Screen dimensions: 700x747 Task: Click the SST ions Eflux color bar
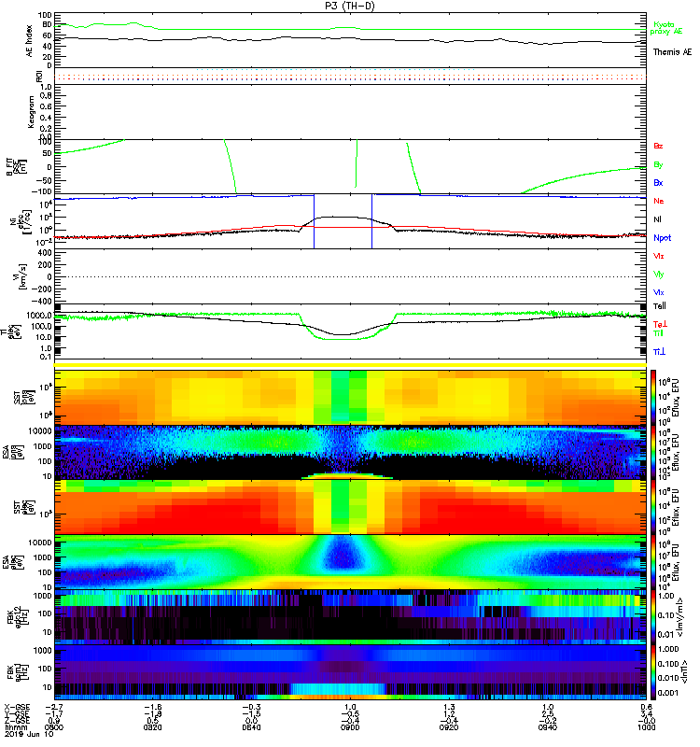click(653, 397)
